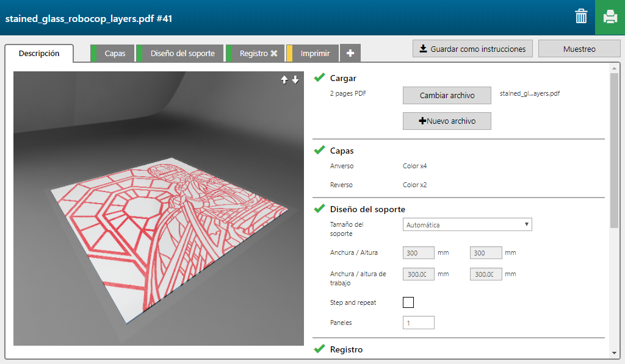This screenshot has width=625, height=364.
Task: Click Nuevo archivo button
Action: [x=447, y=121]
